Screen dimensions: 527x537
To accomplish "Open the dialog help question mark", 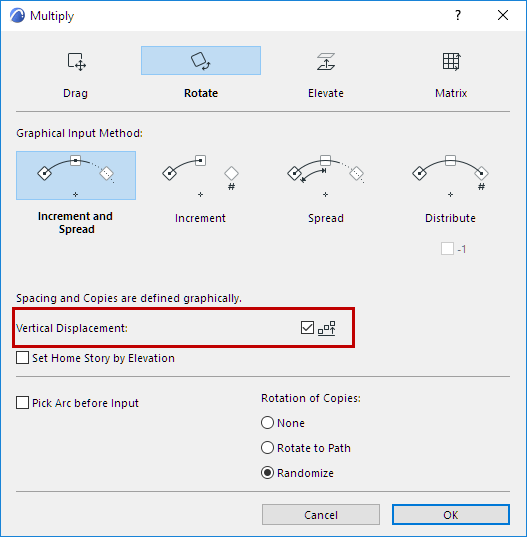I will pos(458,15).
